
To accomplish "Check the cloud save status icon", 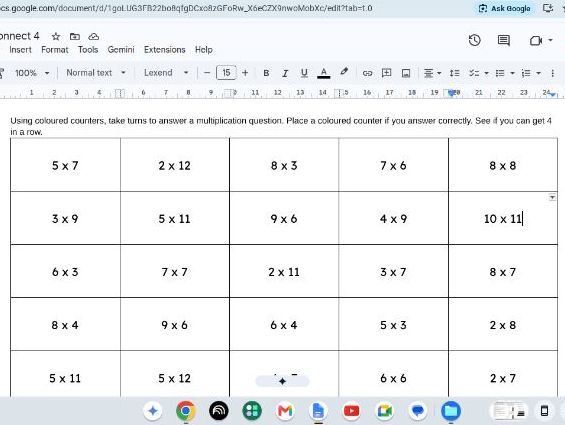I will click(94, 36).
